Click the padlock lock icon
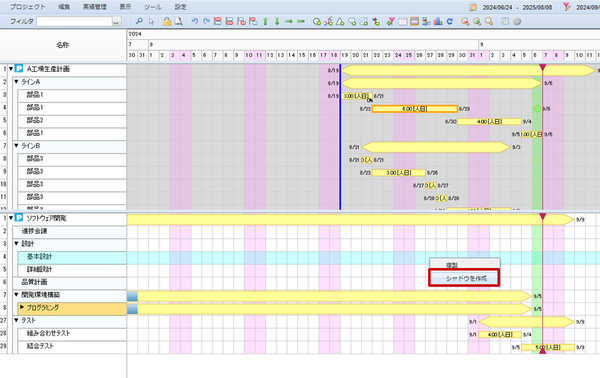600x378 pixels. point(167,21)
